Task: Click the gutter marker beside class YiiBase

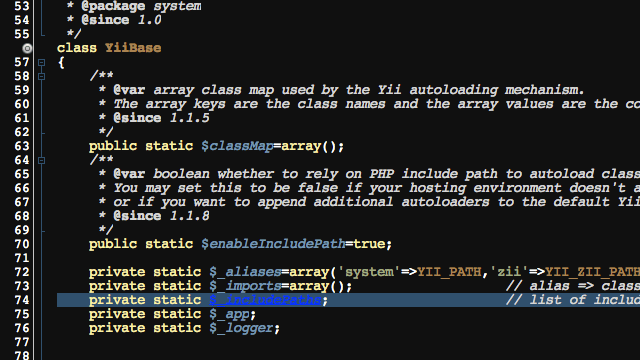Action: [x=27, y=49]
